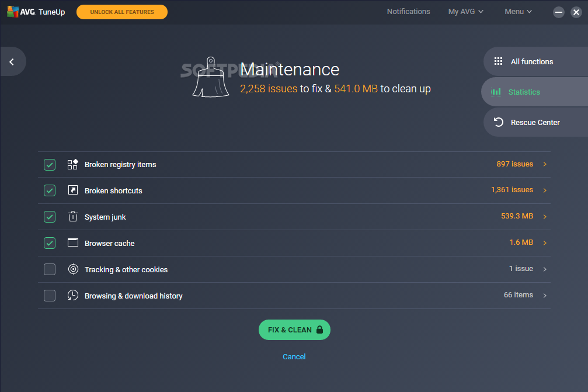Click the Broken shortcuts icon
Screen dimensions: 588x392
point(72,190)
